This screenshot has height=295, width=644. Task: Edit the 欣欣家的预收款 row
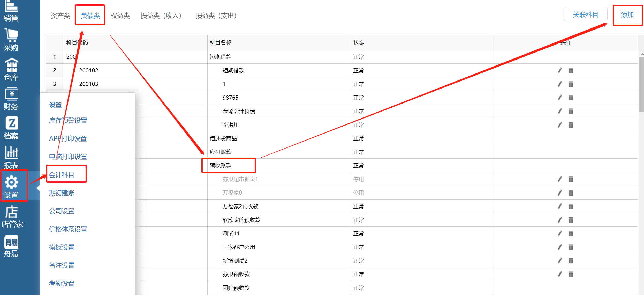coord(560,220)
